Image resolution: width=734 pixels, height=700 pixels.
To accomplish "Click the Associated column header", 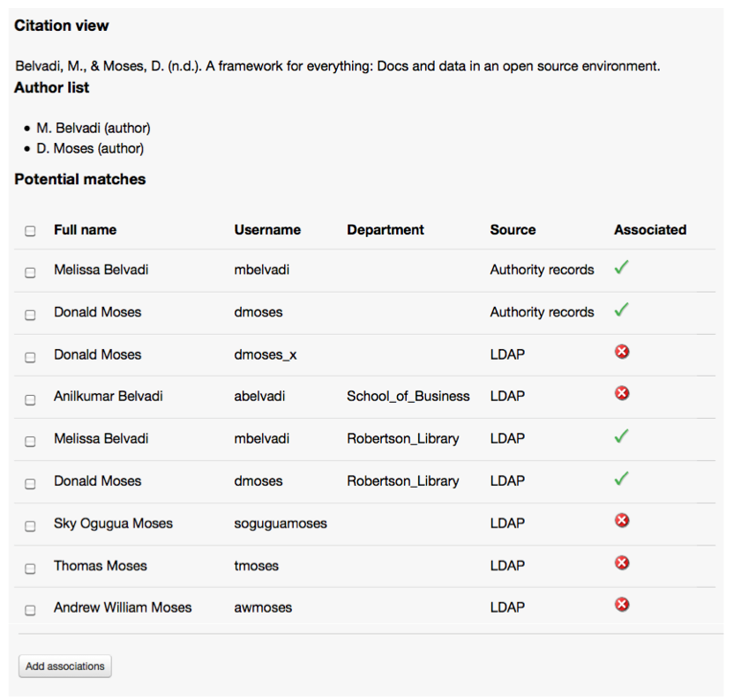I will (x=649, y=229).
